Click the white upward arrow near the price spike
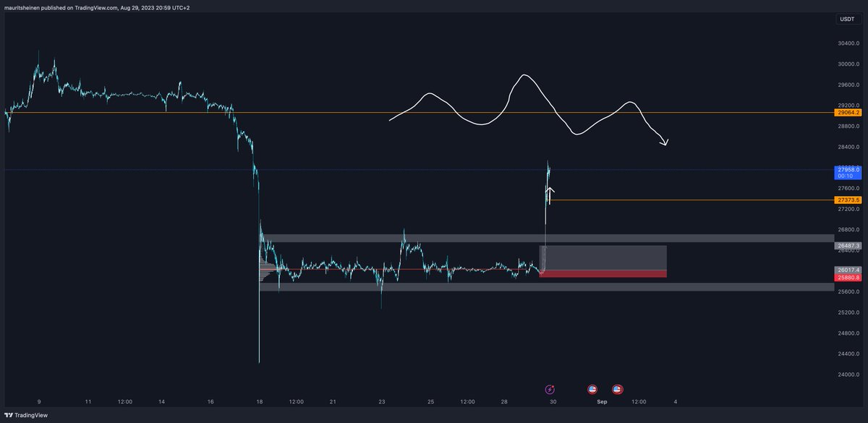868x423 pixels. pos(549,194)
